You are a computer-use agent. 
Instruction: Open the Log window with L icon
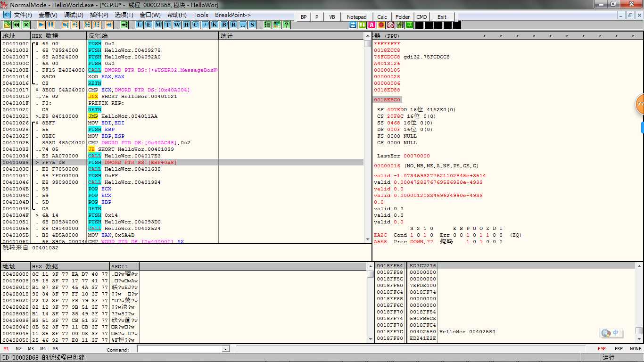coord(140,25)
